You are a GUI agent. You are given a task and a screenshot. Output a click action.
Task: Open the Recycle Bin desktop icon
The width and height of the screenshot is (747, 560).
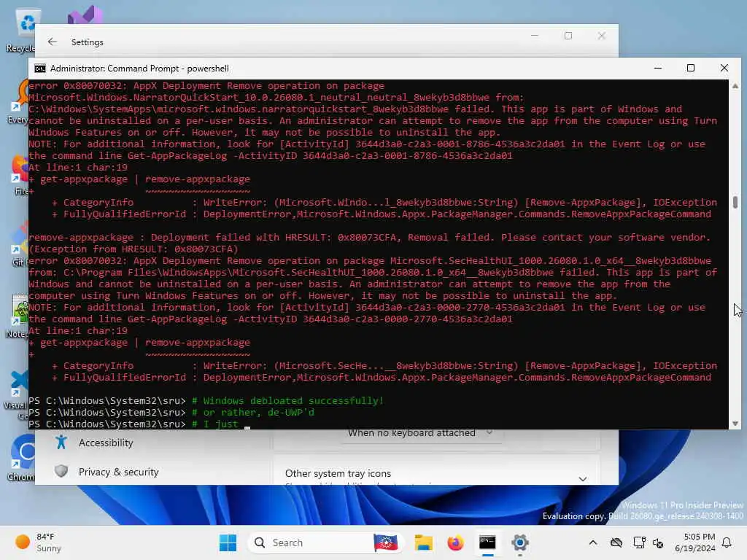pyautogui.click(x=21, y=31)
